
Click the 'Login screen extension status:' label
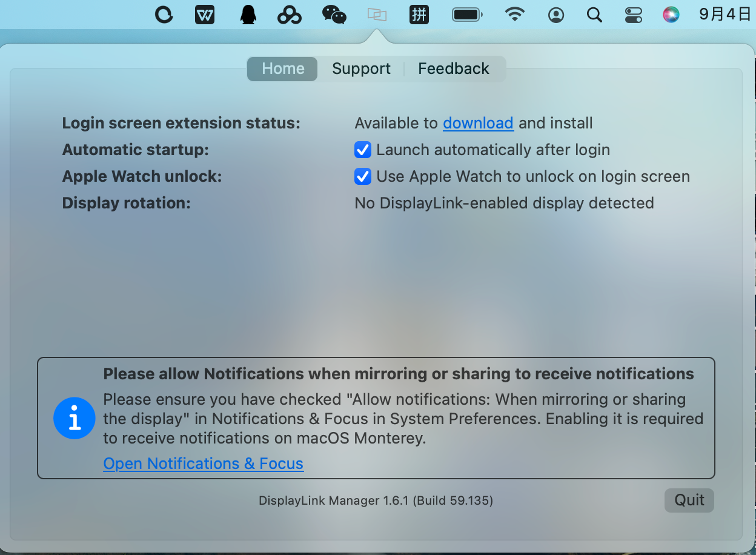[x=181, y=123]
